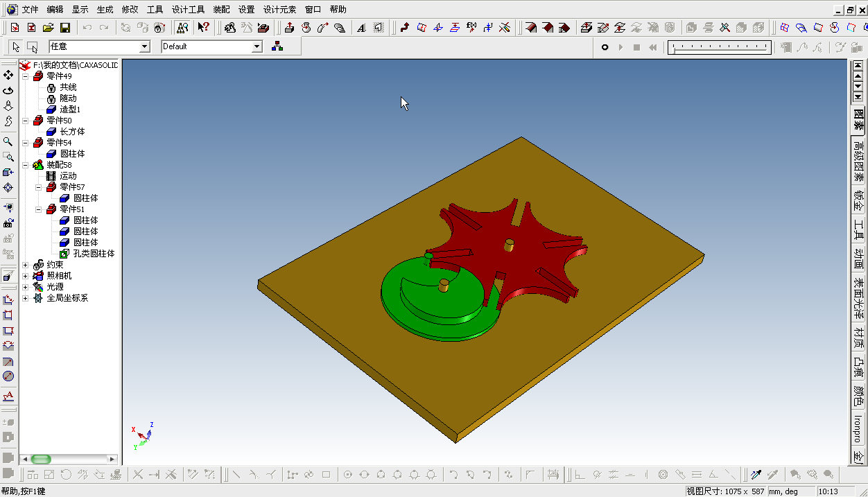The width and height of the screenshot is (868, 497).
Task: Select the orbit camera tool
Action: (8, 91)
